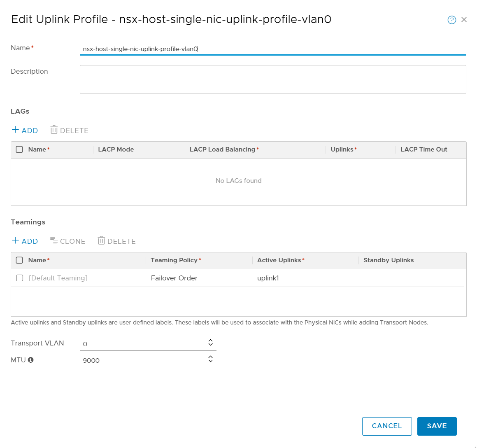Add a new LAG entry

[x=25, y=130]
